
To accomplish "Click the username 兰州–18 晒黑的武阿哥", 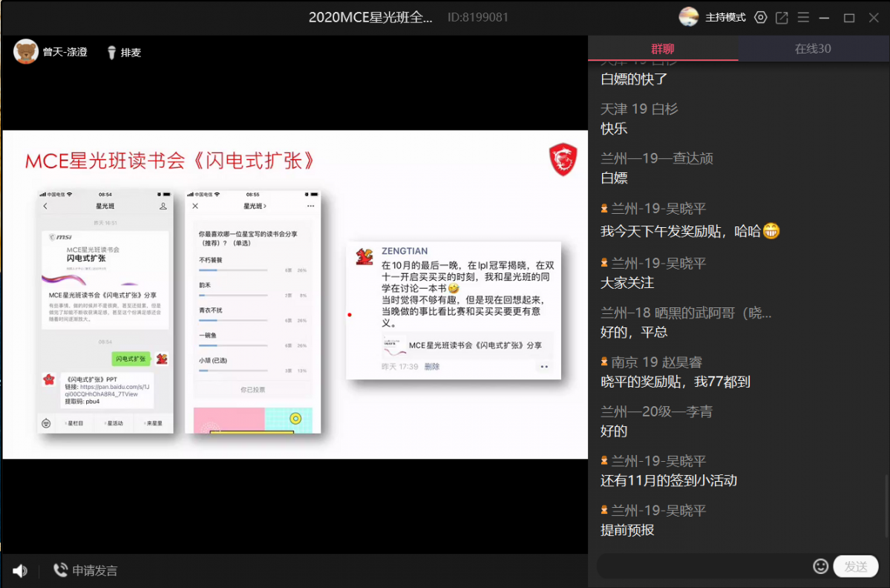I will pyautogui.click(x=686, y=313).
